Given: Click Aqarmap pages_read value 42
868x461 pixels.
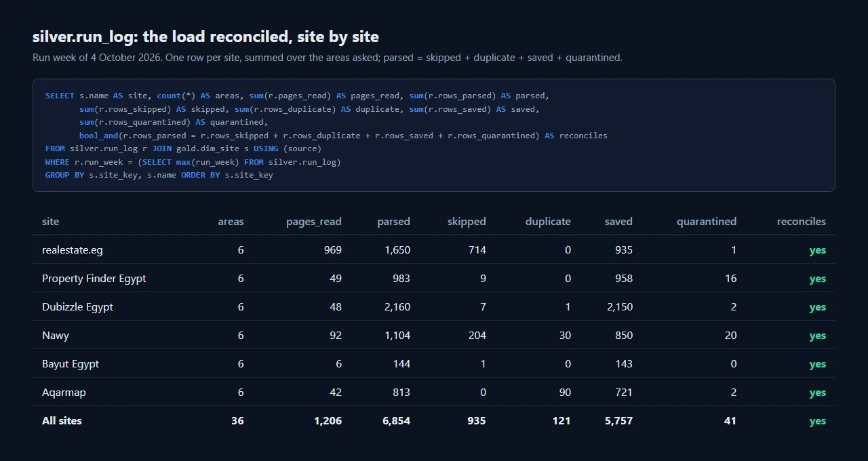Looking at the screenshot, I should (336, 393).
